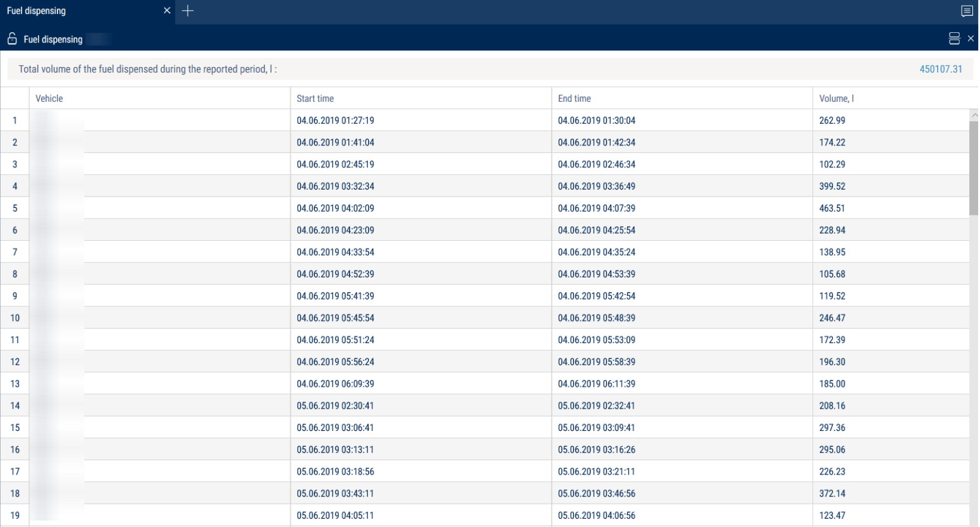Click row number 19
Screen dimensions: 980x527
click(x=15, y=516)
